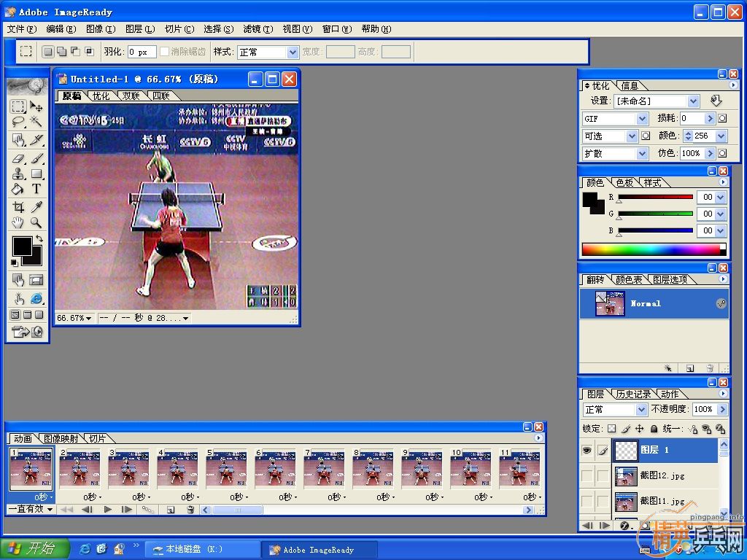Viewport: 747px width, 560px height.
Task: Go to next animation frame
Action: point(126,510)
